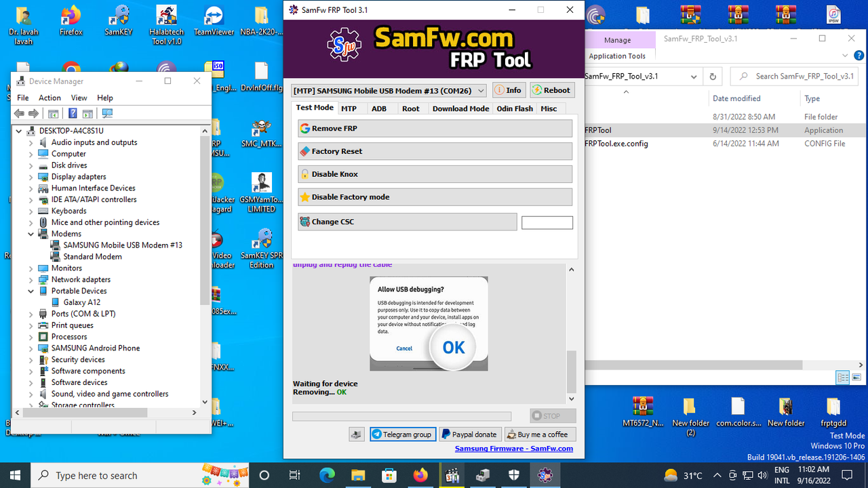Open the Halabtech Tool v1.0 desktop icon
The image size is (868, 488).
167,25
